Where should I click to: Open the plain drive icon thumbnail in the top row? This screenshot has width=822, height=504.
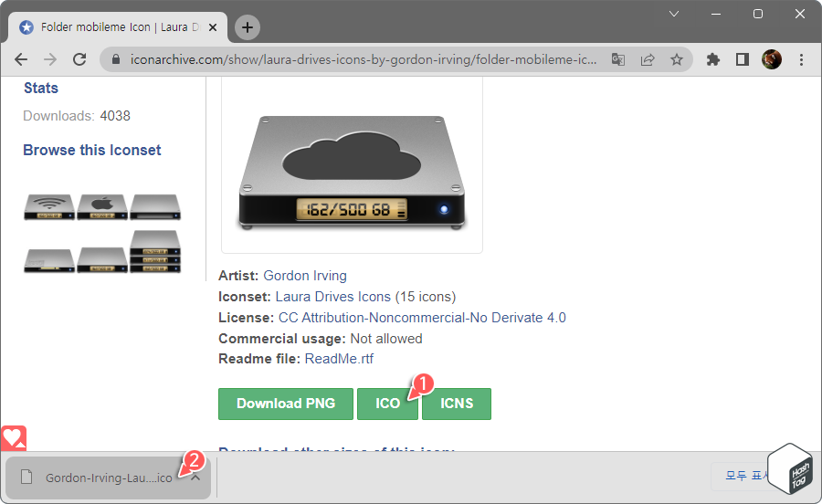click(x=155, y=207)
